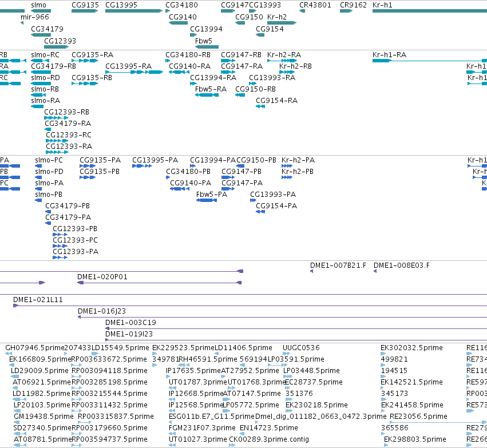Select the CG9154 gene label
The width and height of the screenshot is (487, 448).
(x=270, y=29)
